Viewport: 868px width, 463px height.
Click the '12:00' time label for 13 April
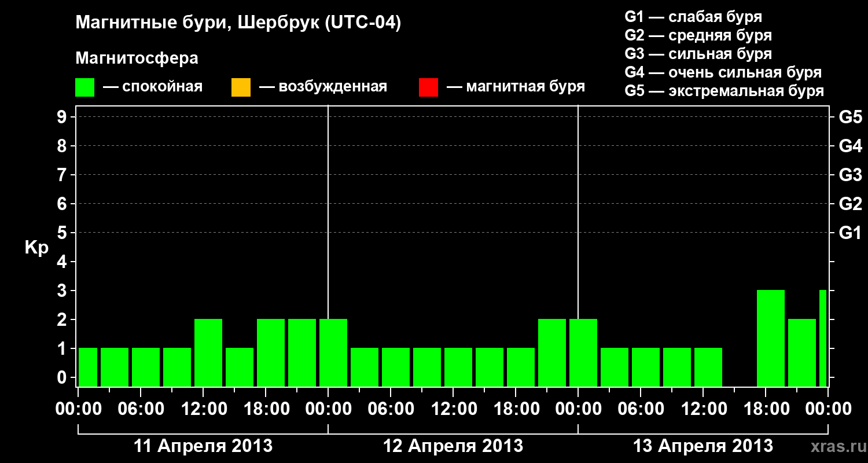(x=703, y=409)
